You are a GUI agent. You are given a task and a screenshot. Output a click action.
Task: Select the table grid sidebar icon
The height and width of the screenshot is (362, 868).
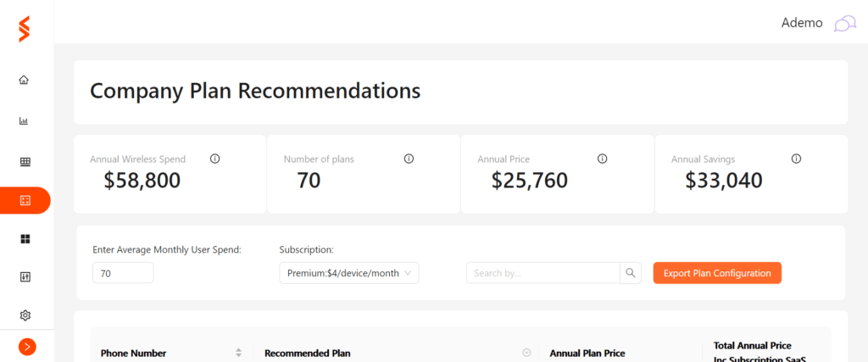coord(25,162)
